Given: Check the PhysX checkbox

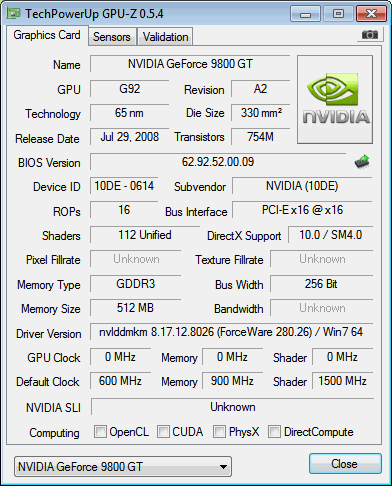Looking at the screenshot, I should tap(219, 432).
